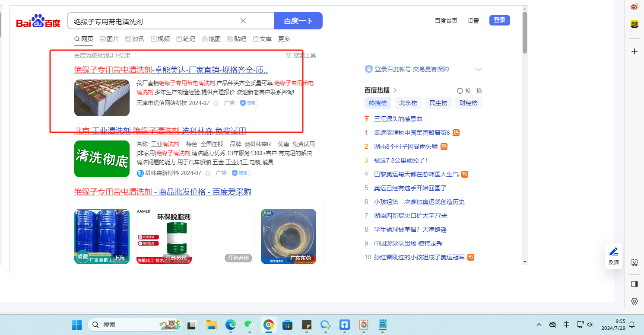The width and height of the screenshot is (644, 335).
Task: Open the volume tray icon
Action: 590,325
